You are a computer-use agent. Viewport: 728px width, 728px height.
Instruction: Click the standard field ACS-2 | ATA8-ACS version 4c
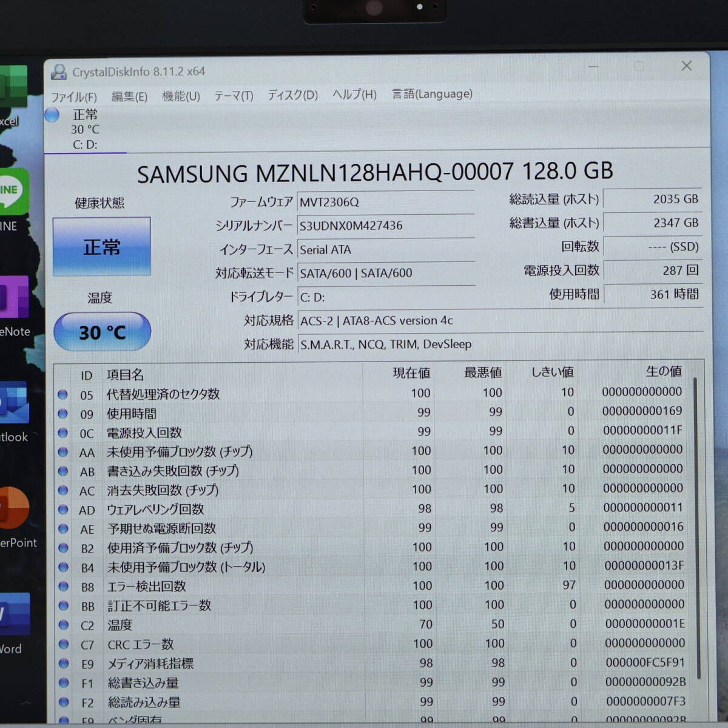tap(500, 320)
